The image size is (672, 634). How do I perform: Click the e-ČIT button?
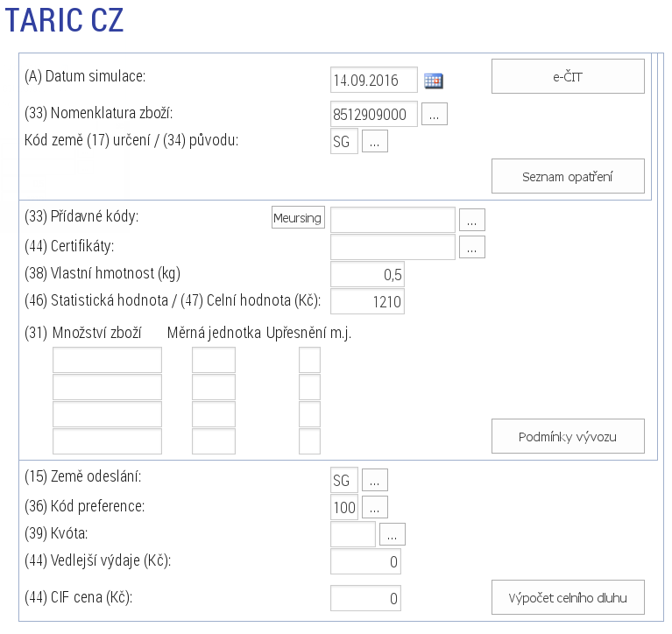tap(568, 76)
